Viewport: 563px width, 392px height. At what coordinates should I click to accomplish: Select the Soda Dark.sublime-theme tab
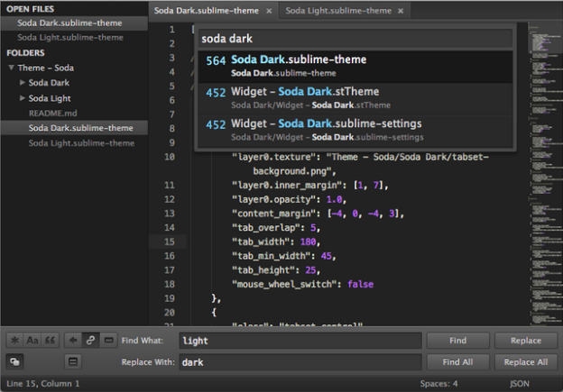pos(206,11)
